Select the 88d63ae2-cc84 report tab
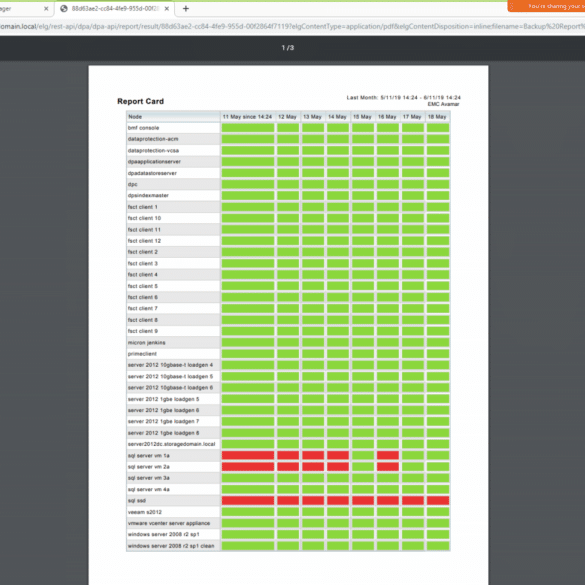Image resolution: width=585 pixels, height=585 pixels. pyautogui.click(x=114, y=9)
